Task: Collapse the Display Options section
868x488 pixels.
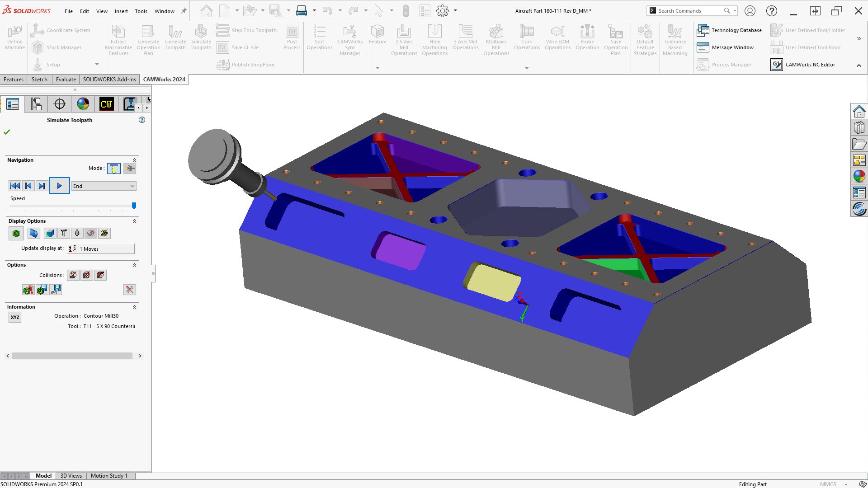Action: pyautogui.click(x=134, y=221)
